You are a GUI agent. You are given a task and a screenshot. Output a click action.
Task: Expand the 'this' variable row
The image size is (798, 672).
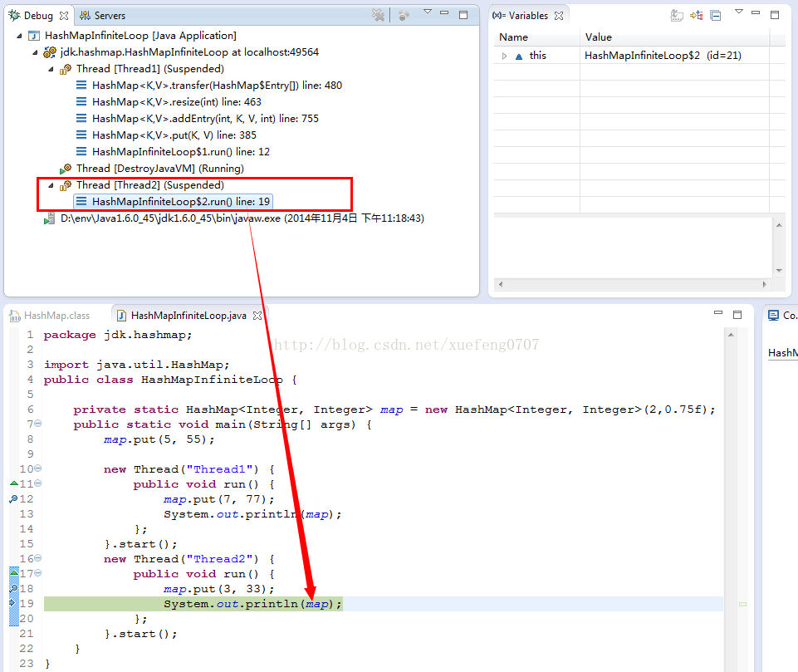click(504, 56)
